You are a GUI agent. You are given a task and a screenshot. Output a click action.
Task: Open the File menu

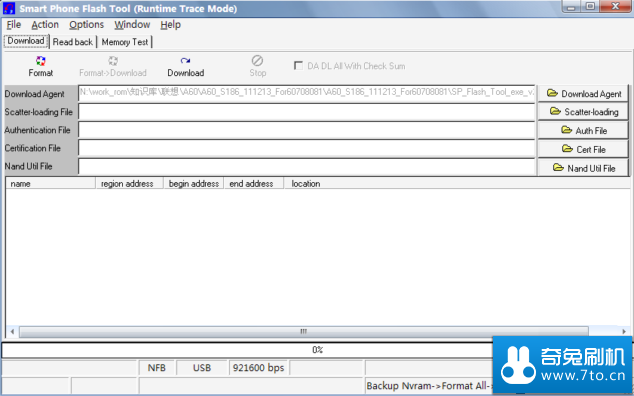tap(14, 25)
